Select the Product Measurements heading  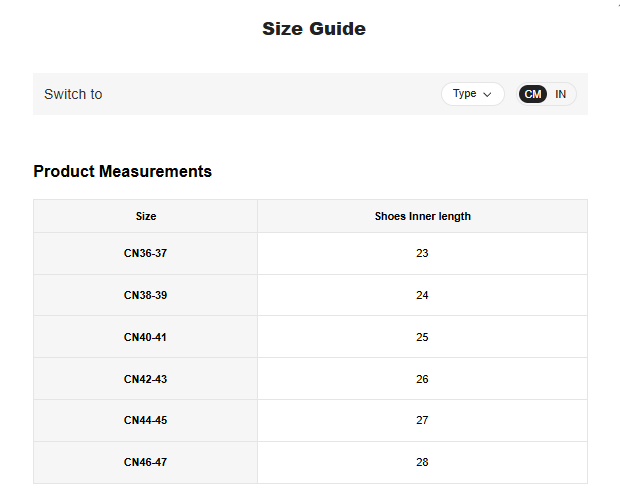tap(122, 171)
